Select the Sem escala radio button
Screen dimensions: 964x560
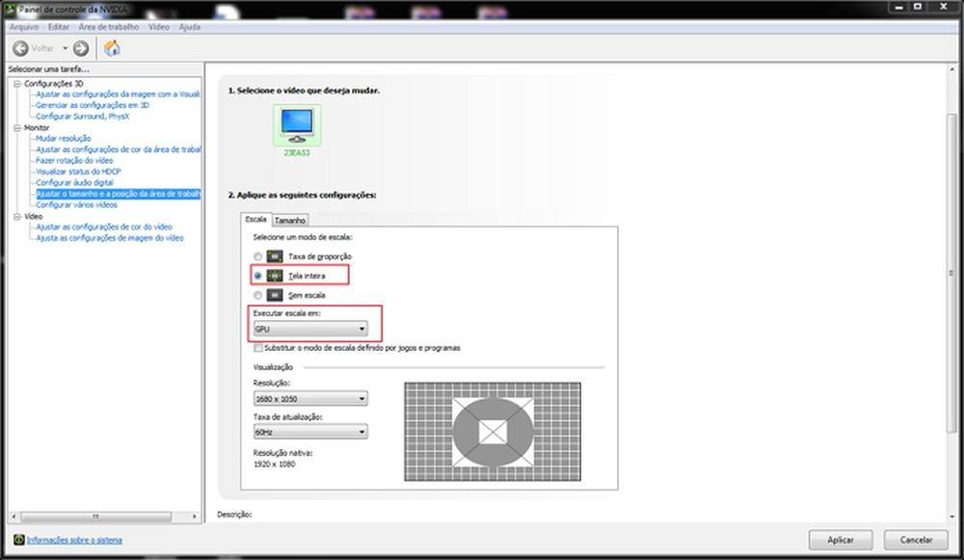click(258, 296)
